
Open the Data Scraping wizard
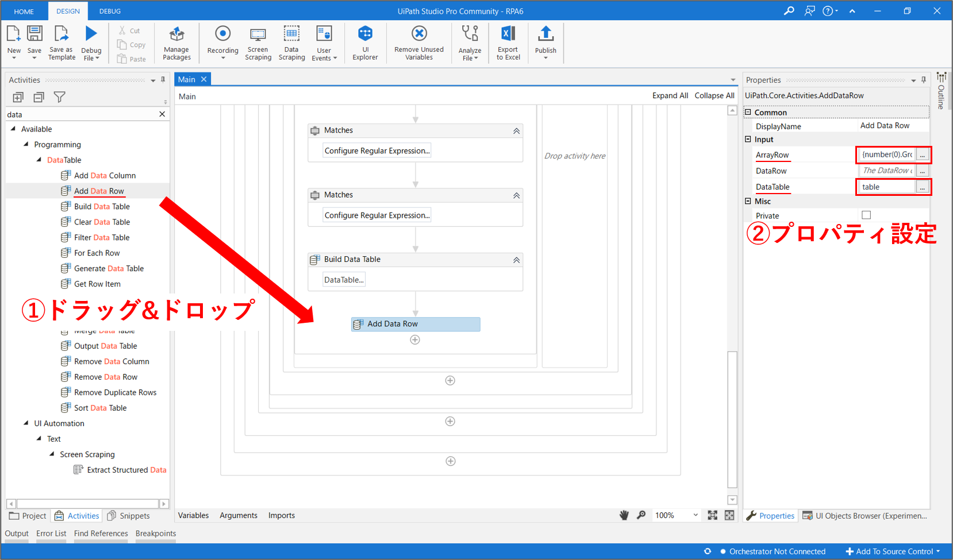coord(291,34)
